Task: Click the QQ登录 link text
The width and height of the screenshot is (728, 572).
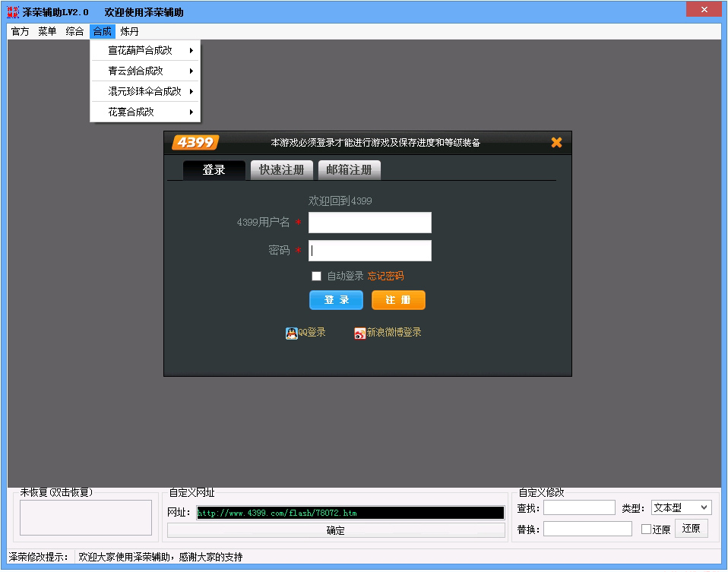Action: [x=312, y=333]
